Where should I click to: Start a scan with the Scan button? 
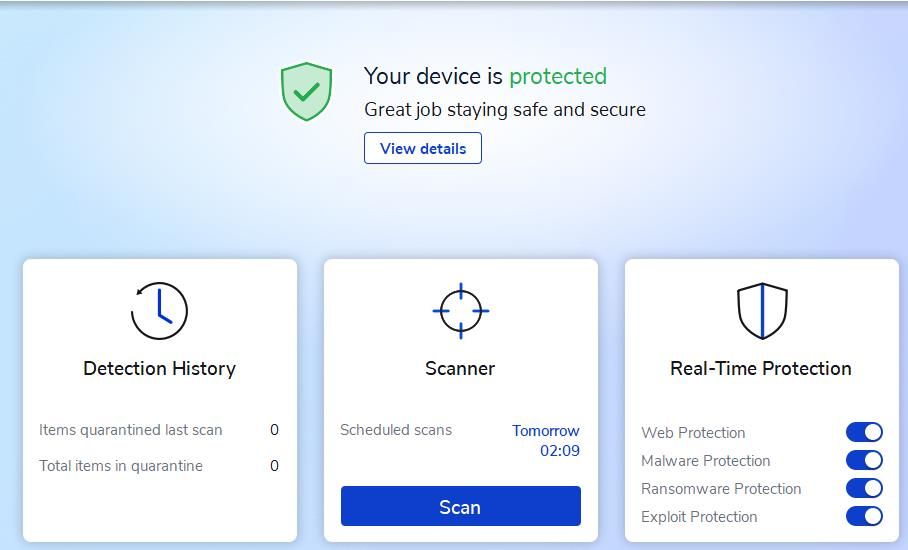point(461,507)
